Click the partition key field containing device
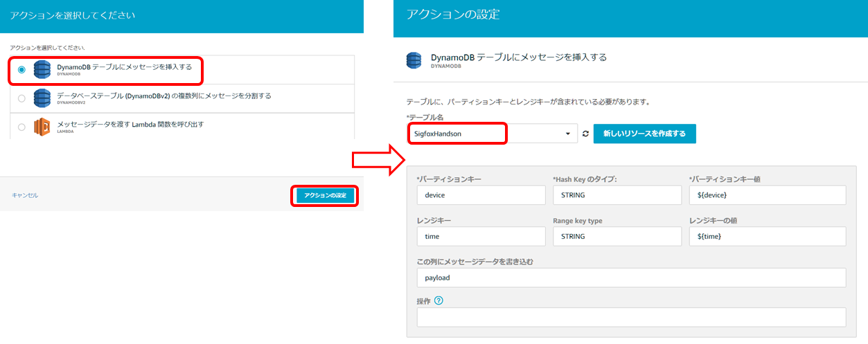 [x=481, y=195]
